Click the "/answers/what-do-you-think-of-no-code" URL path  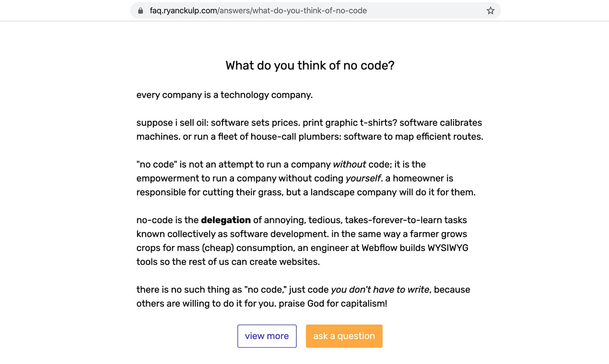[x=292, y=11]
